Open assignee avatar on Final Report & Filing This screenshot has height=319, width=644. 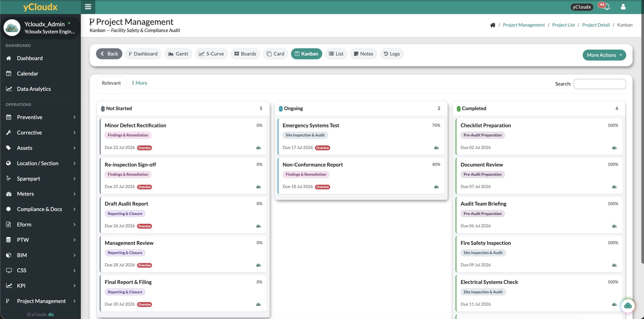(x=259, y=304)
